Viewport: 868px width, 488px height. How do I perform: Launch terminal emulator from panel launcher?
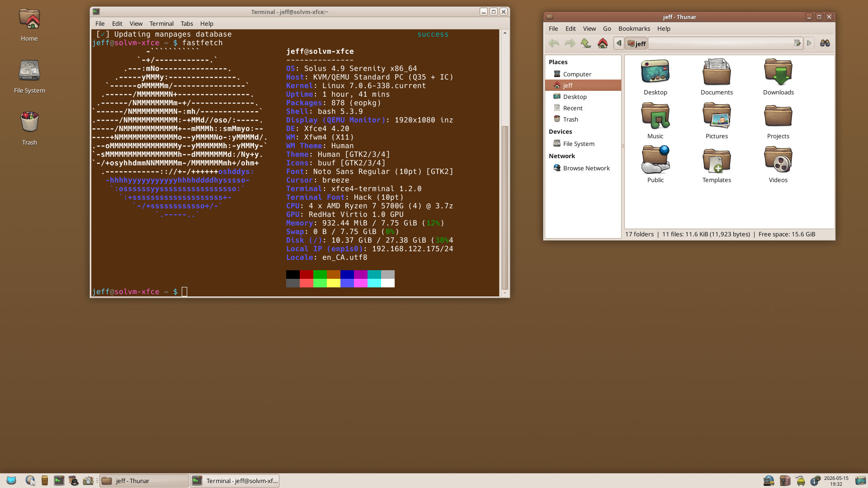coord(59,480)
